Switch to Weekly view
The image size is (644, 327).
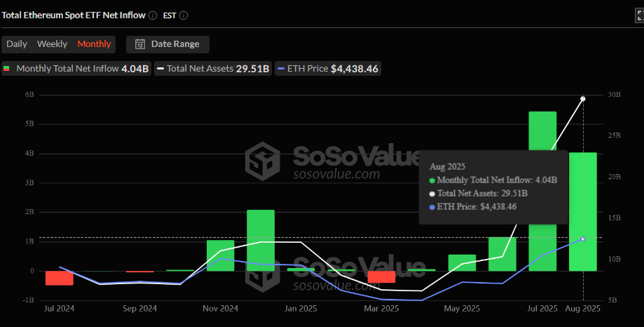pyautogui.click(x=52, y=44)
